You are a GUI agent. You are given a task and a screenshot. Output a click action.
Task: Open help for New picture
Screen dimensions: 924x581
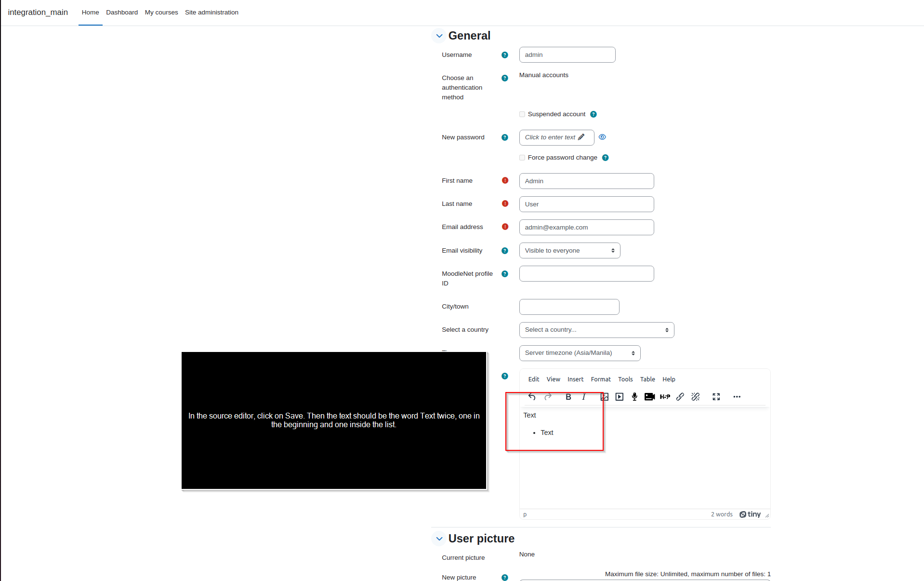tap(505, 578)
